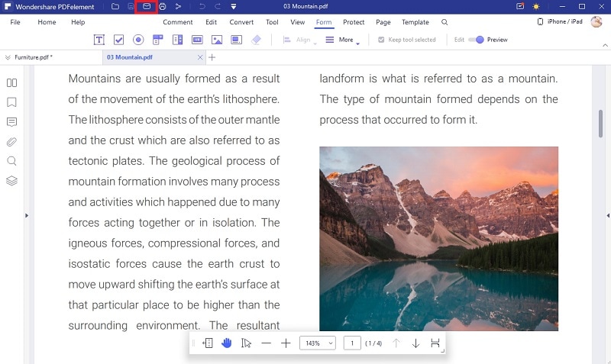The height and width of the screenshot is (364, 611).
Task: Go to previous page with up arrow
Action: tap(396, 343)
